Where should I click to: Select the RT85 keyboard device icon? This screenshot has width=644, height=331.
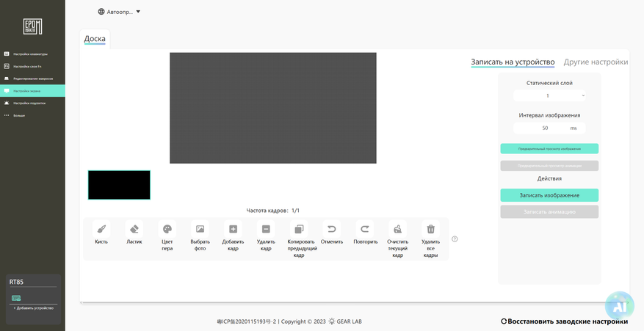(16, 298)
